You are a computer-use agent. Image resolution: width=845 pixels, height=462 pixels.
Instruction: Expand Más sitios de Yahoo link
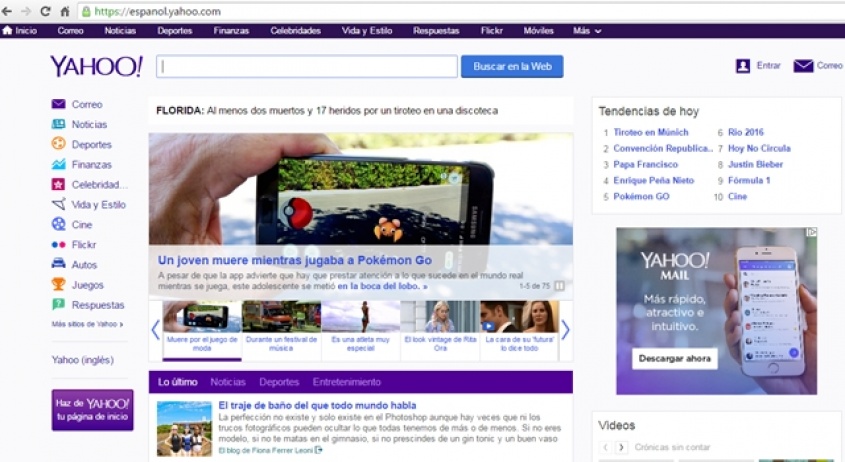click(x=87, y=324)
